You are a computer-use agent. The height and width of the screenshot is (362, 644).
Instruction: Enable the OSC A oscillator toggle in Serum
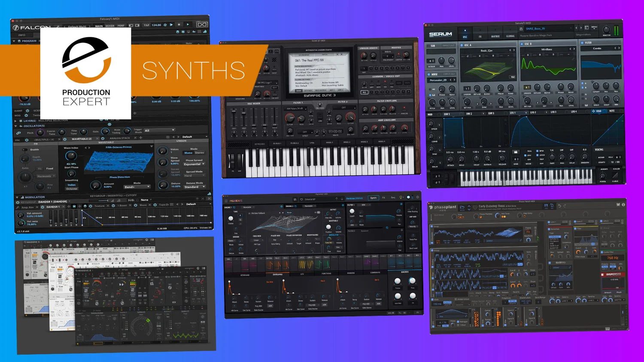[462, 45]
